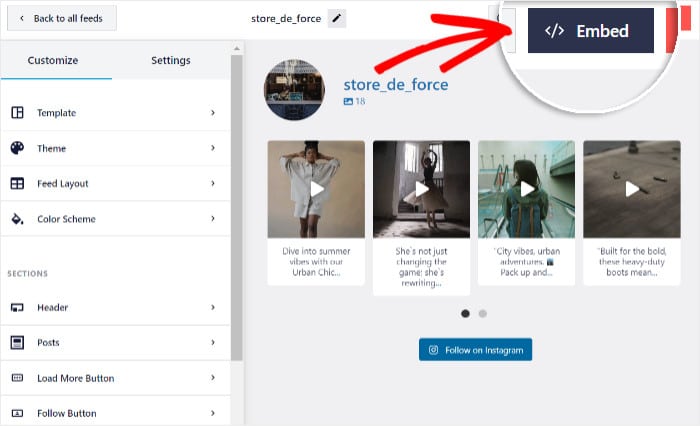700x426 pixels.
Task: Click the posts count image icon beside 18
Action: coord(348,101)
